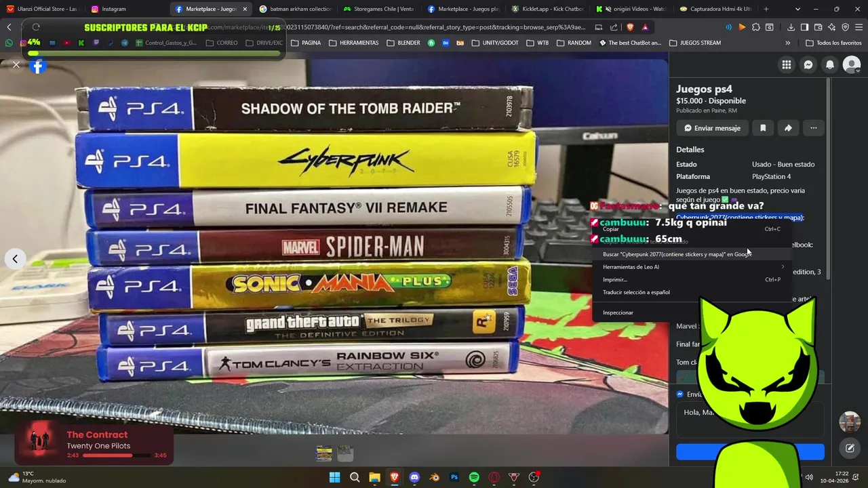Select first photo thumbnail of game stack
This screenshot has height=488, width=868.
point(324,453)
